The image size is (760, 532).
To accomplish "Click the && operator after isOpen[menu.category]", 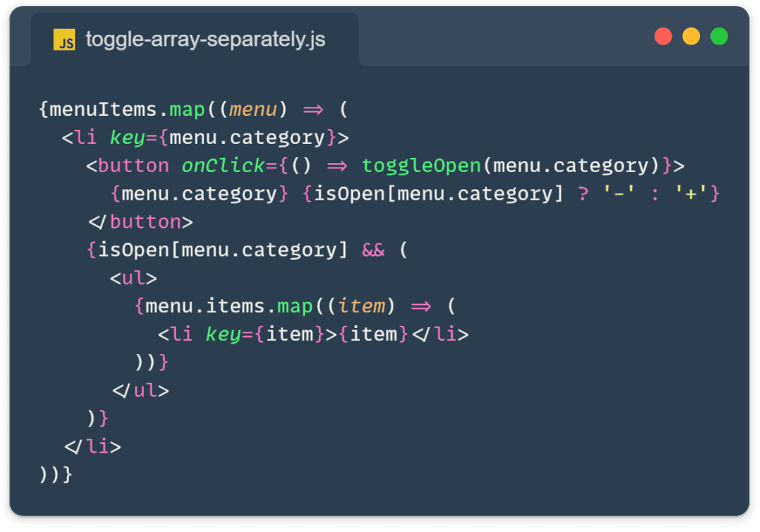I will [373, 250].
